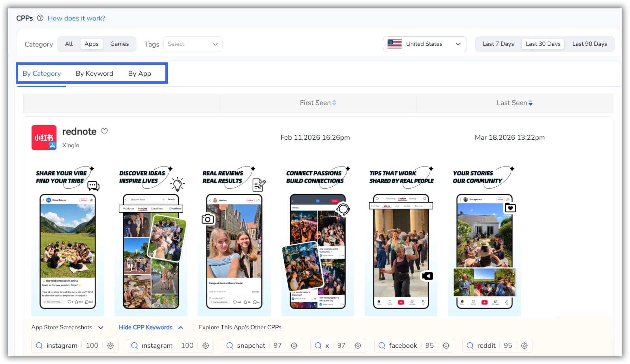
Task: Open the United States country dropdown
Action: click(x=424, y=44)
